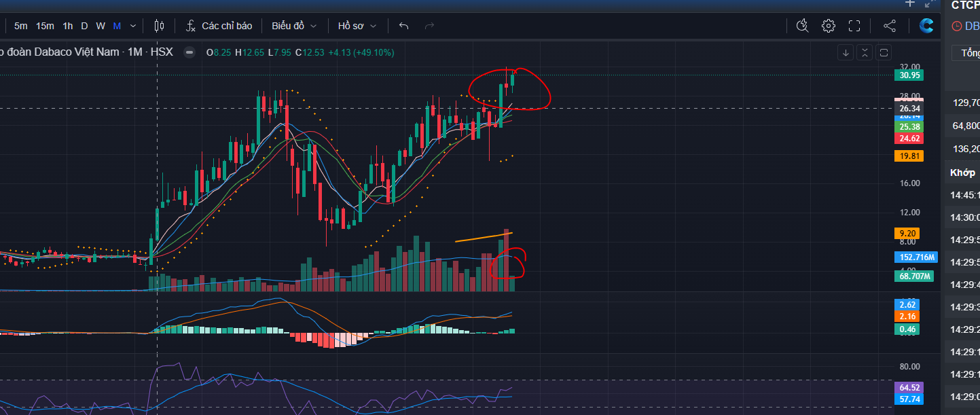Share the chart via share icon
The image size is (980, 415).
coord(890,26)
